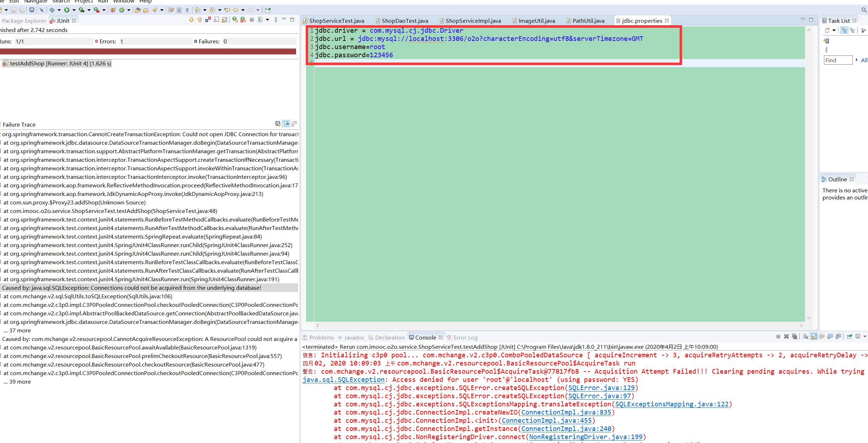The height and width of the screenshot is (443, 868).
Task: Jump to the Last Edit Location arrow
Action: click(227, 10)
